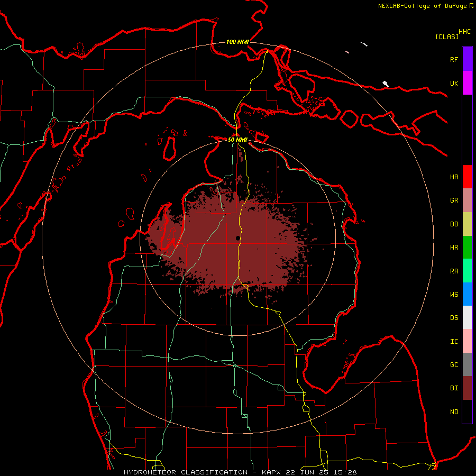The image size is (476, 476).
Task: Click the NEXLAB-College of DuPage credit text
Action: click(x=422, y=6)
